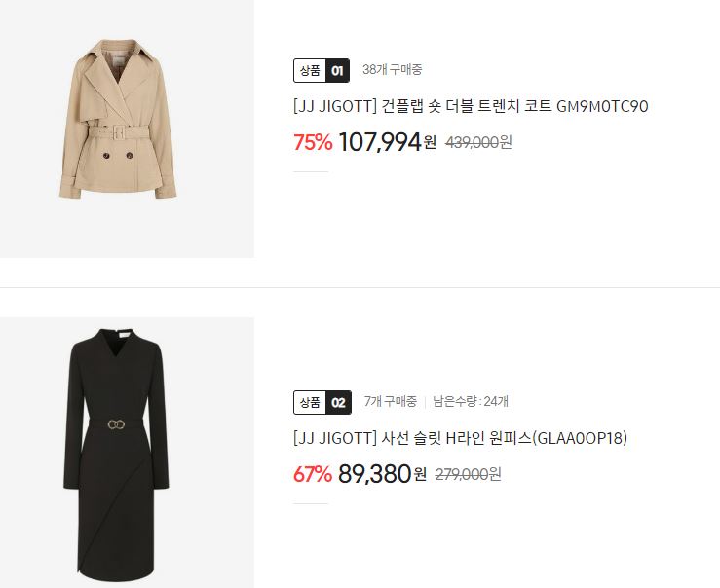Select the GLAA0OP18 model code text

[x=580, y=438]
